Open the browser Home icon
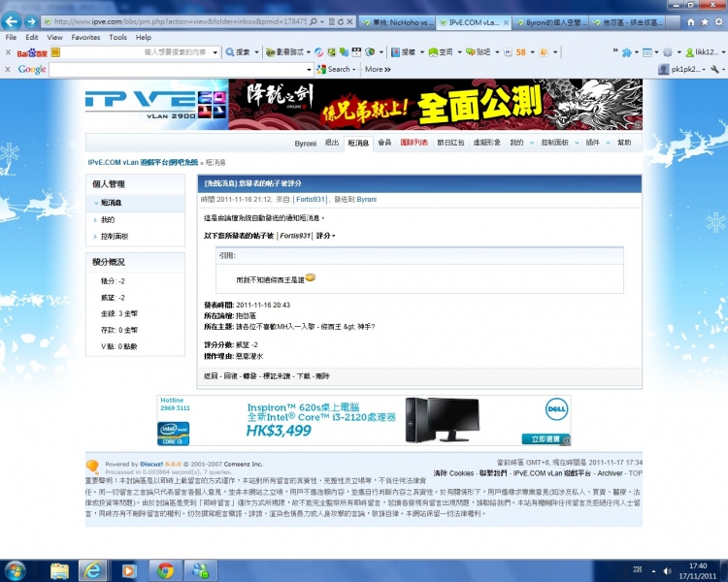Viewport: 728px width, 582px height. tap(691, 21)
